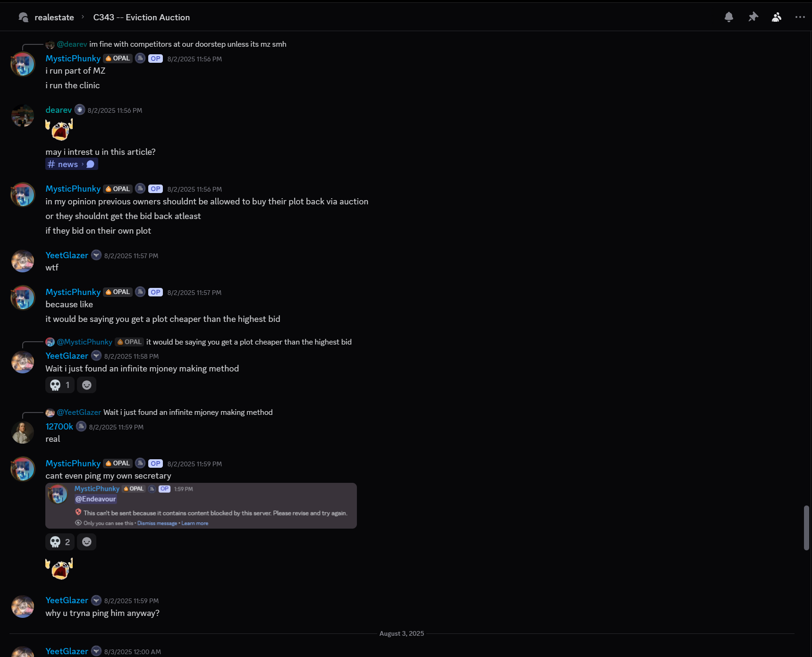The image size is (812, 657).
Task: Go to the realestate forum channel
Action: click(x=54, y=17)
